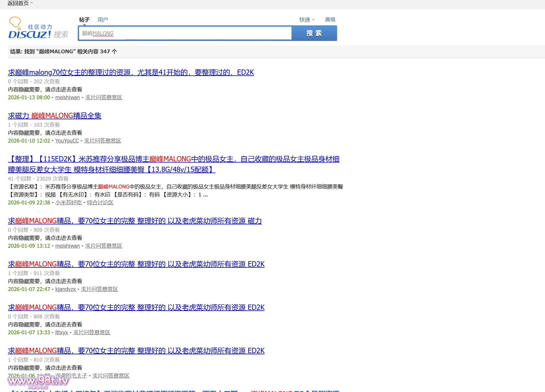Viewport: 545px width, 392px height.
Task: Switch to the 用户 search tab
Action: (x=102, y=20)
